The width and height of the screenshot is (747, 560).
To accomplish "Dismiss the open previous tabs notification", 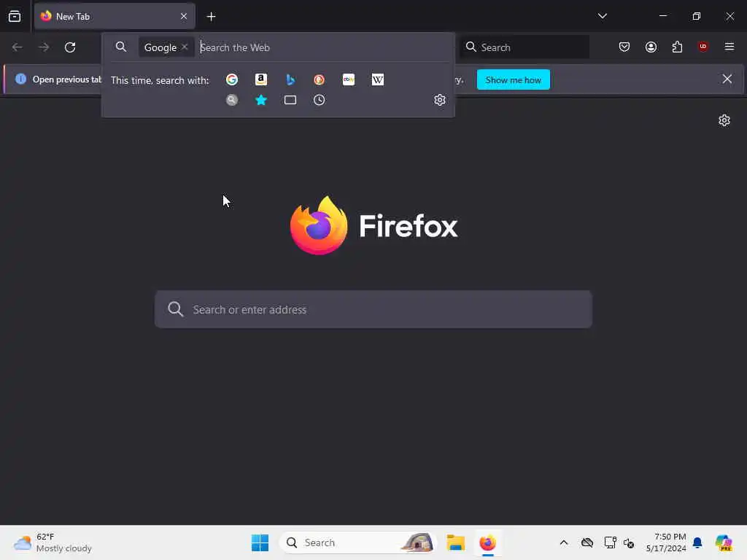I will (x=727, y=79).
